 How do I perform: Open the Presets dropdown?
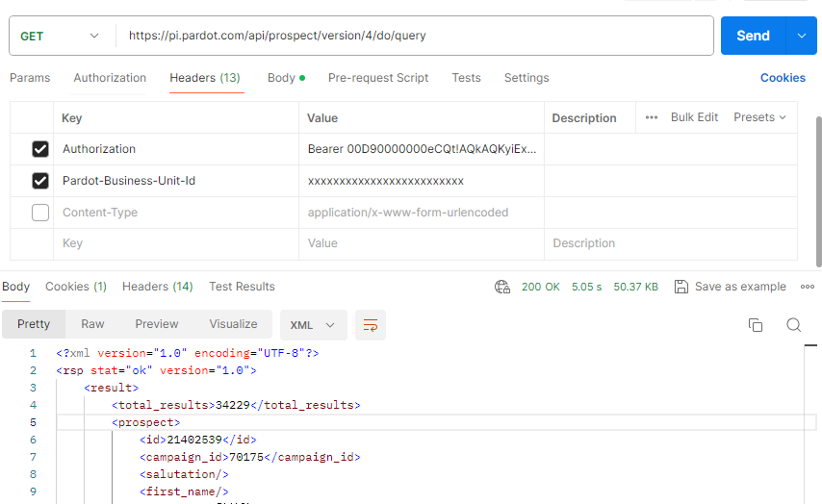coord(759,117)
